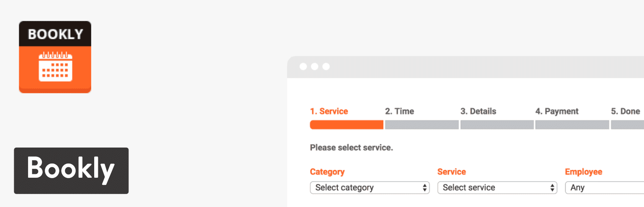Open the Select service dropdown
The image size is (644, 207).
click(497, 188)
